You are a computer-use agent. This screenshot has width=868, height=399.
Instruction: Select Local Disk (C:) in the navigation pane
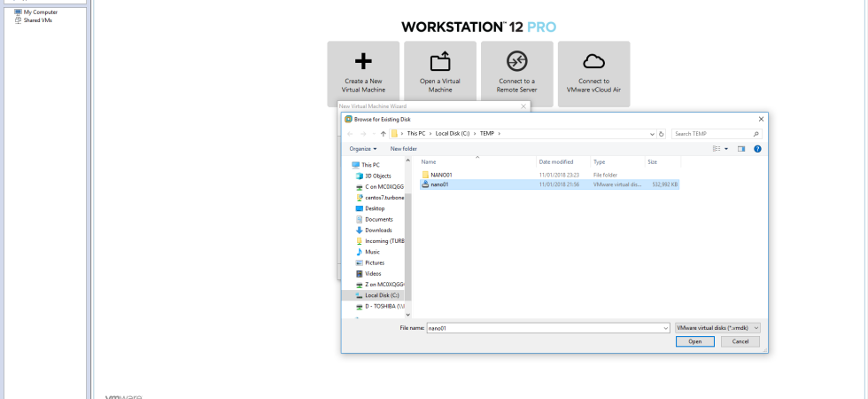374,295
